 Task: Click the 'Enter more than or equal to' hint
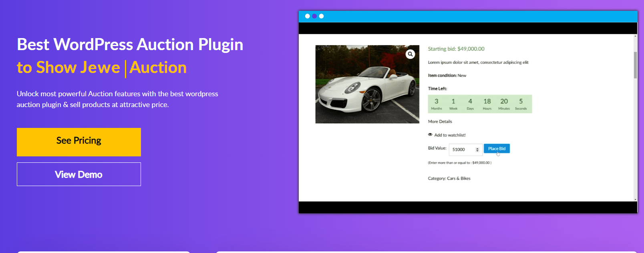(459, 163)
